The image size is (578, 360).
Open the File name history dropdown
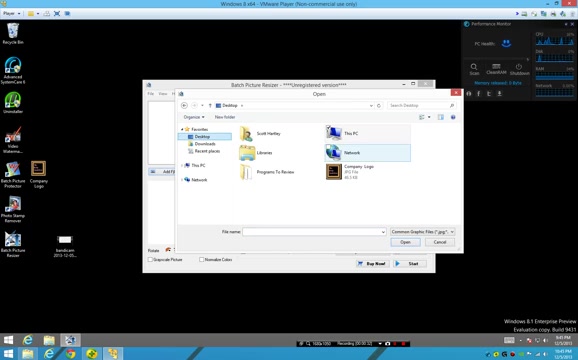(x=383, y=232)
